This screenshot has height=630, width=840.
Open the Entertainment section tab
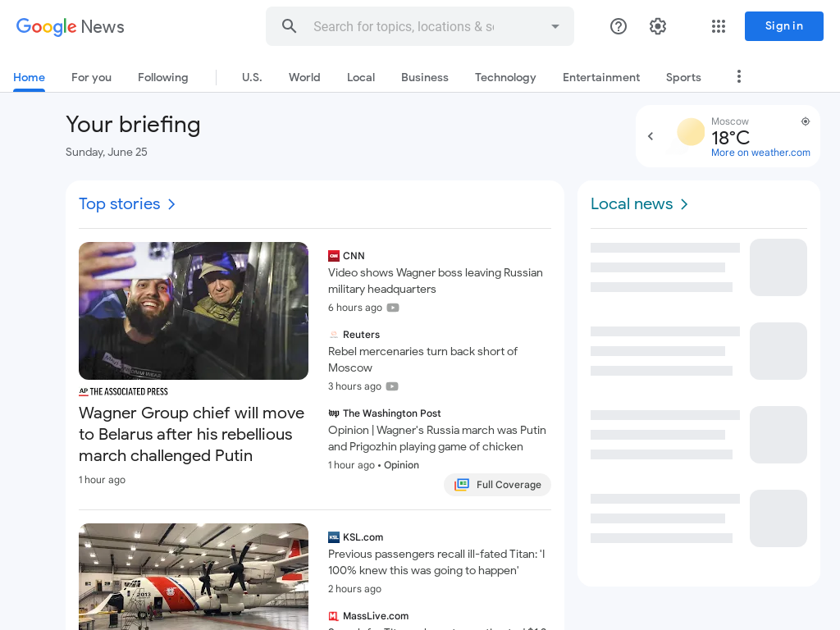pos(601,77)
